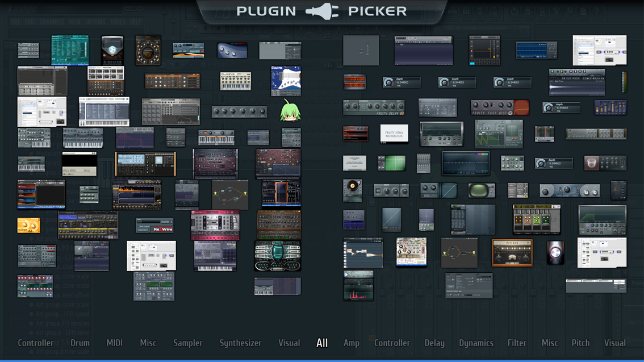This screenshot has height=362, width=644.
Task: Switch to the Synthesizer category tab
Action: click(x=240, y=343)
